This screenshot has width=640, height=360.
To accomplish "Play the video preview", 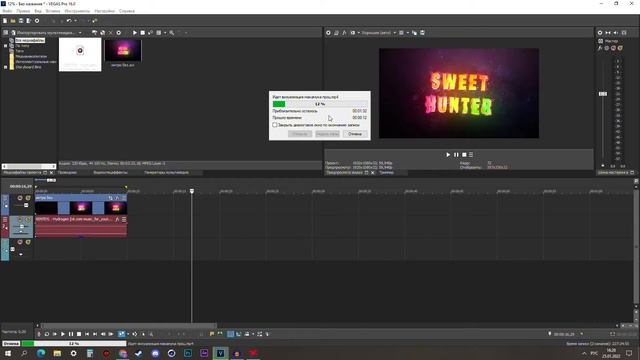I will click(448, 155).
